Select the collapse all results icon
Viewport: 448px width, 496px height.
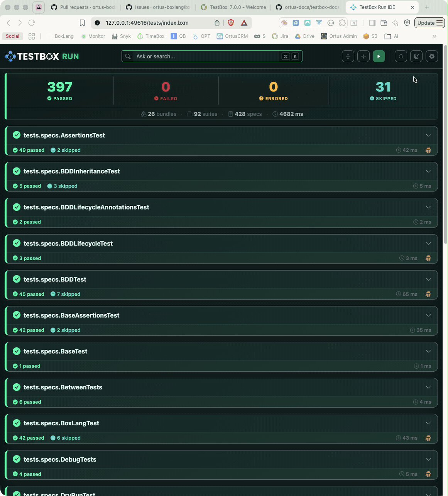[x=363, y=56]
